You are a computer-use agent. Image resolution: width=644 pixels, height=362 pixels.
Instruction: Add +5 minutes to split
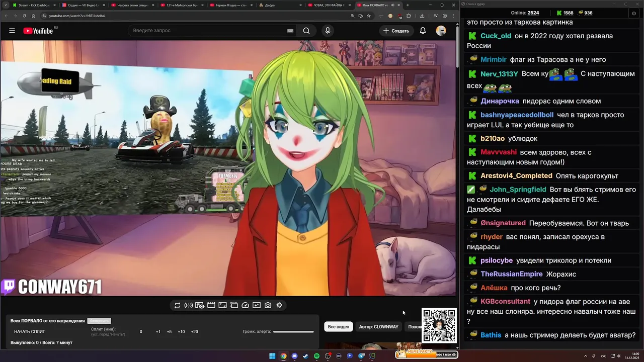pyautogui.click(x=169, y=332)
